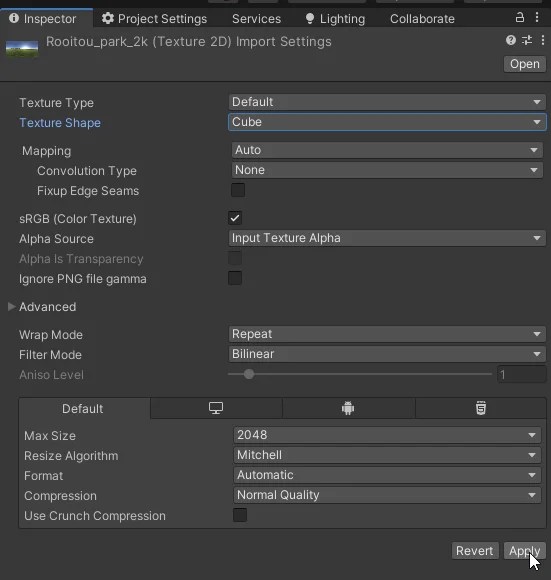Open the Inspector tab options menu

(x=537, y=17)
